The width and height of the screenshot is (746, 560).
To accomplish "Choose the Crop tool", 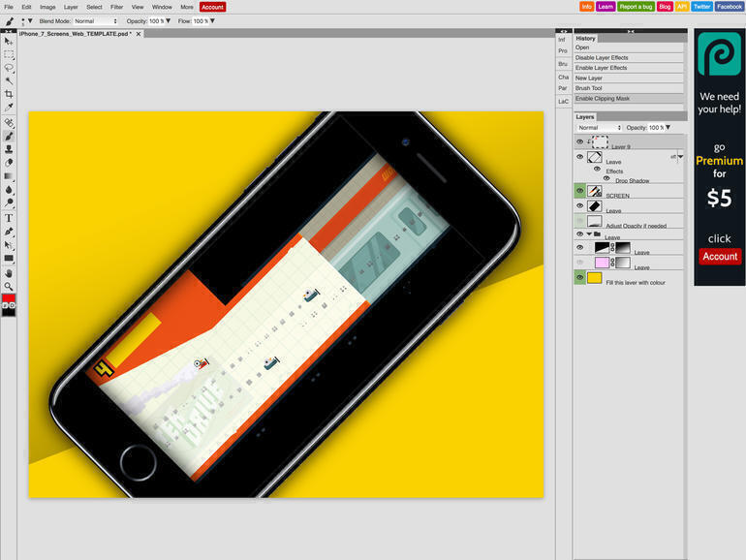I will point(9,94).
